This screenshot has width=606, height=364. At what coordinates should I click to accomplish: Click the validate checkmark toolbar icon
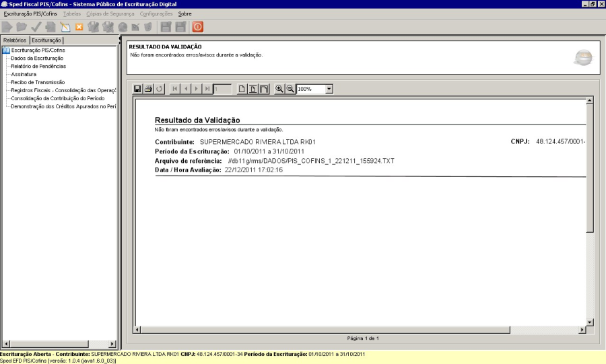pos(36,27)
